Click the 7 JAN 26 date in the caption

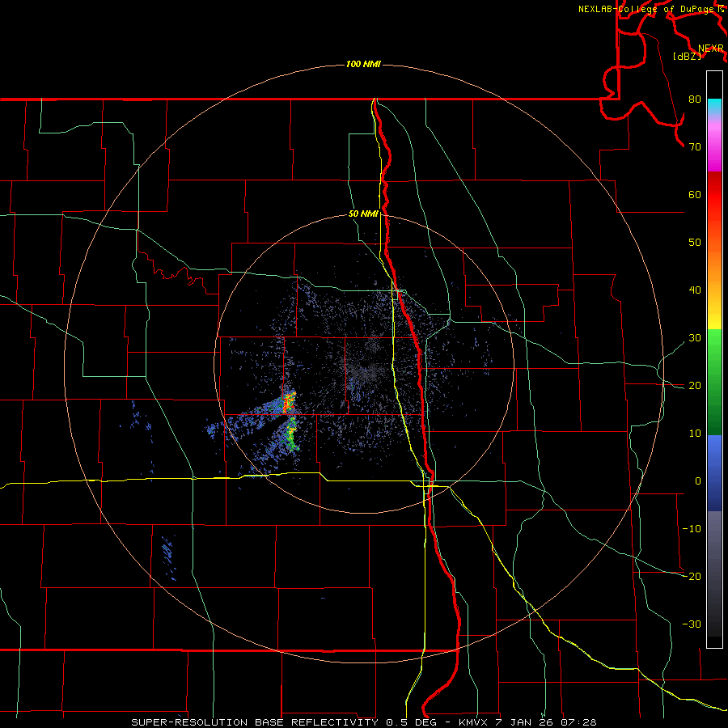[x=526, y=722]
